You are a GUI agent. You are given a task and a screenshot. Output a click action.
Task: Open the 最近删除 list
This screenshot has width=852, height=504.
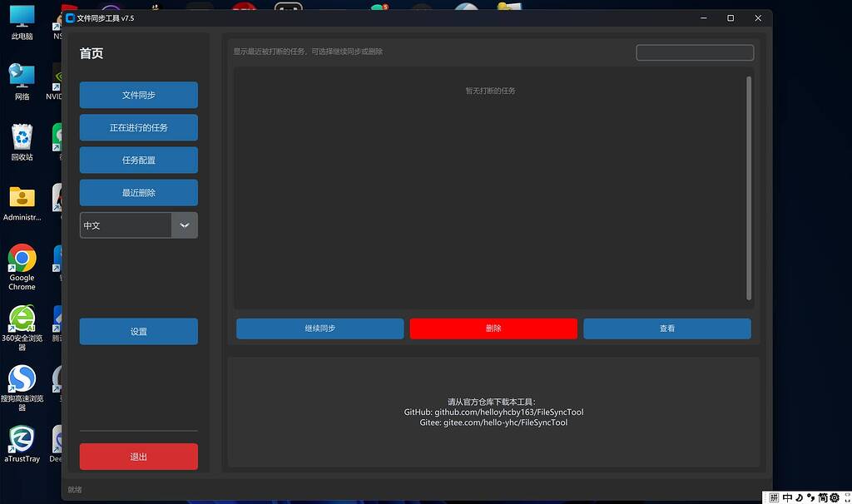point(139,193)
